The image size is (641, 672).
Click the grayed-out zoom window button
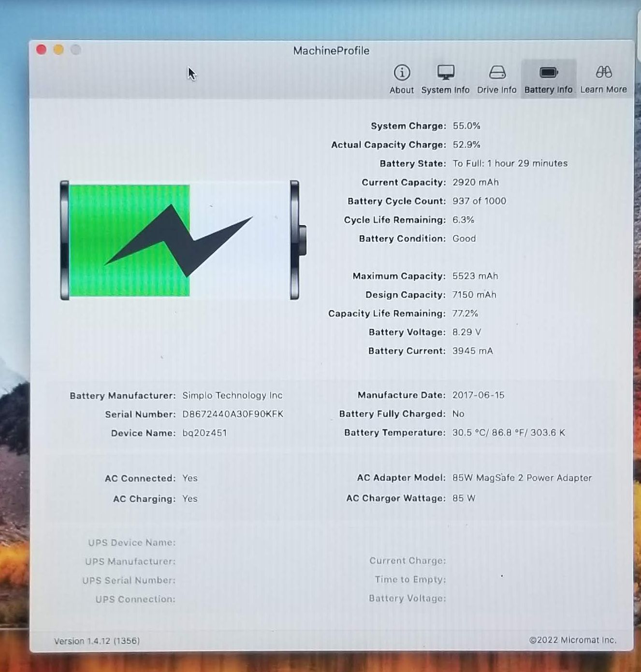76,50
